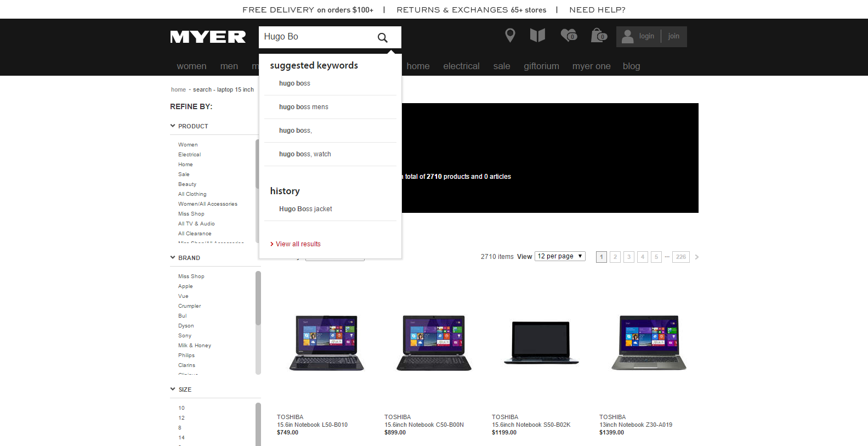
Task: Click RETURNS & EXCHANGES banner link
Action: [x=471, y=10]
